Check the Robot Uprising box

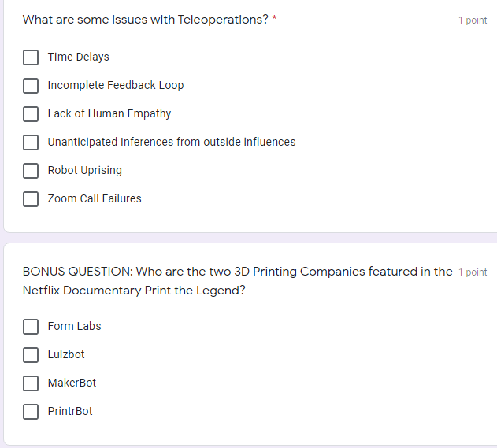pos(31,171)
